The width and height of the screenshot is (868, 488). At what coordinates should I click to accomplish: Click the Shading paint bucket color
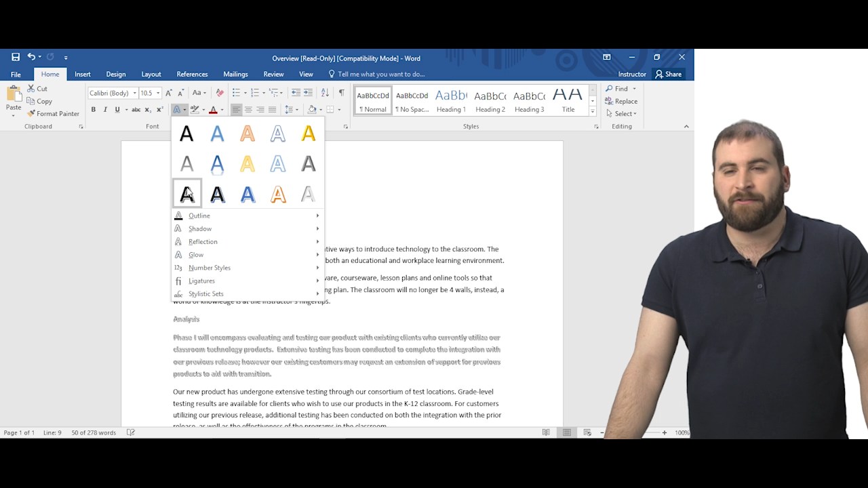(312, 110)
